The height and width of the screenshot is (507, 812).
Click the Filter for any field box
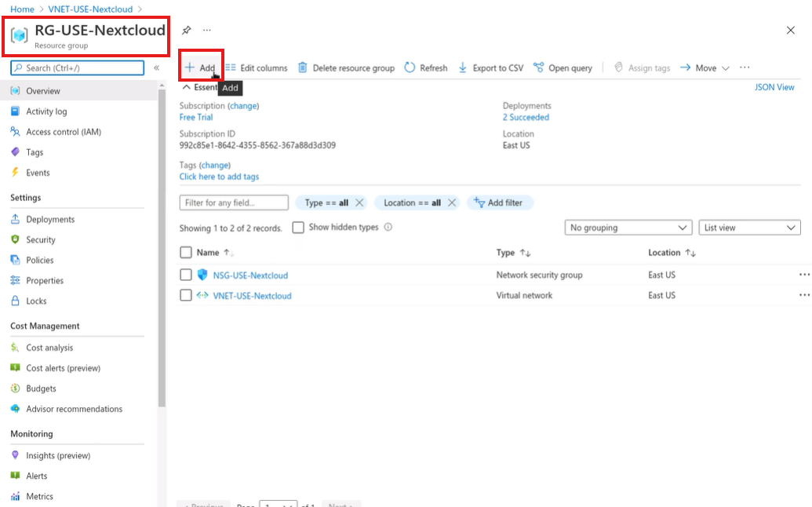click(x=234, y=202)
